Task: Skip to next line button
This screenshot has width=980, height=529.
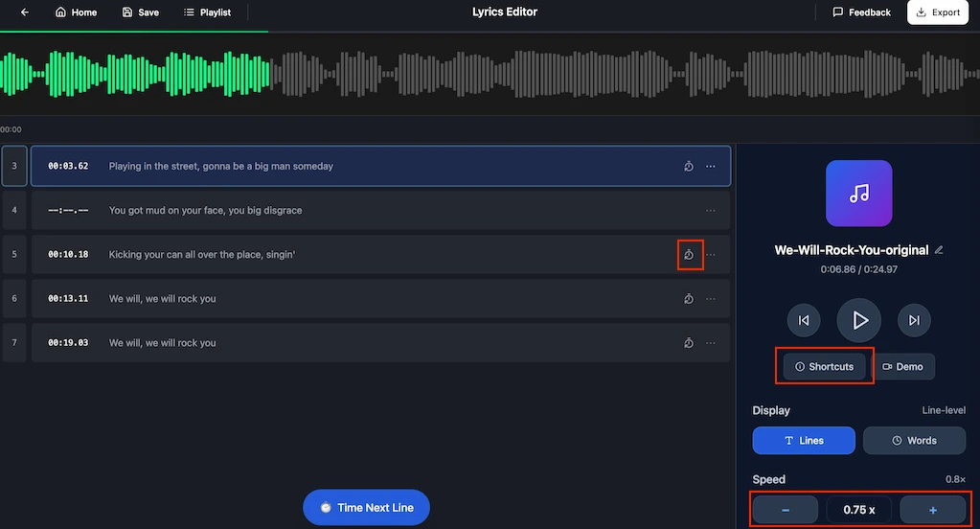Action: [914, 320]
